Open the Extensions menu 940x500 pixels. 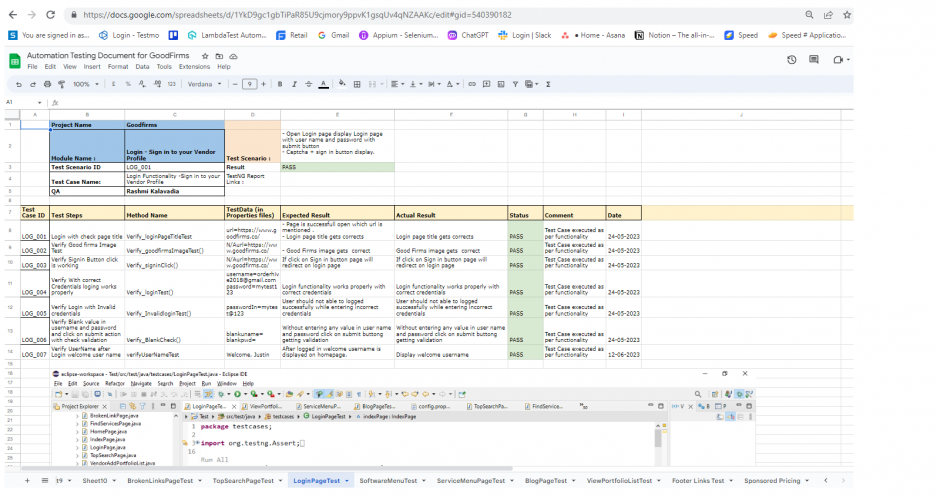[194, 67]
